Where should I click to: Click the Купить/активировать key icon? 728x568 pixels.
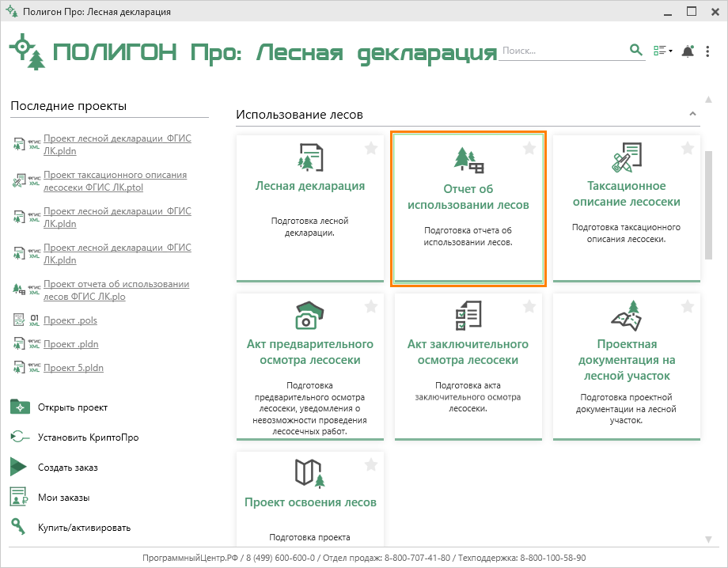tap(18, 527)
